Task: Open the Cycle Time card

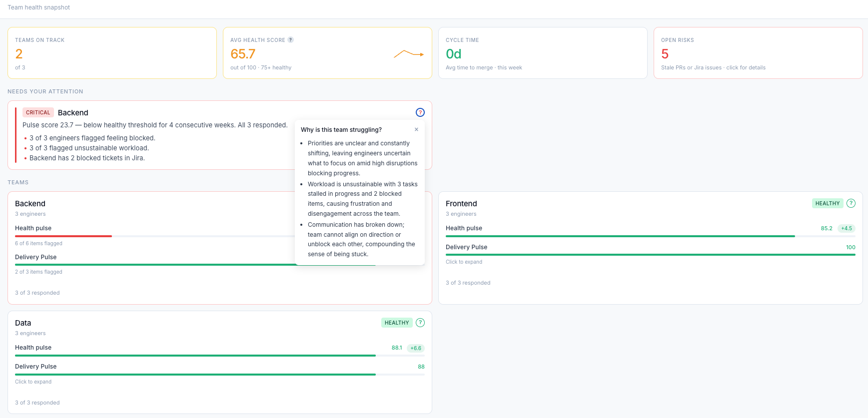Action: pos(543,53)
